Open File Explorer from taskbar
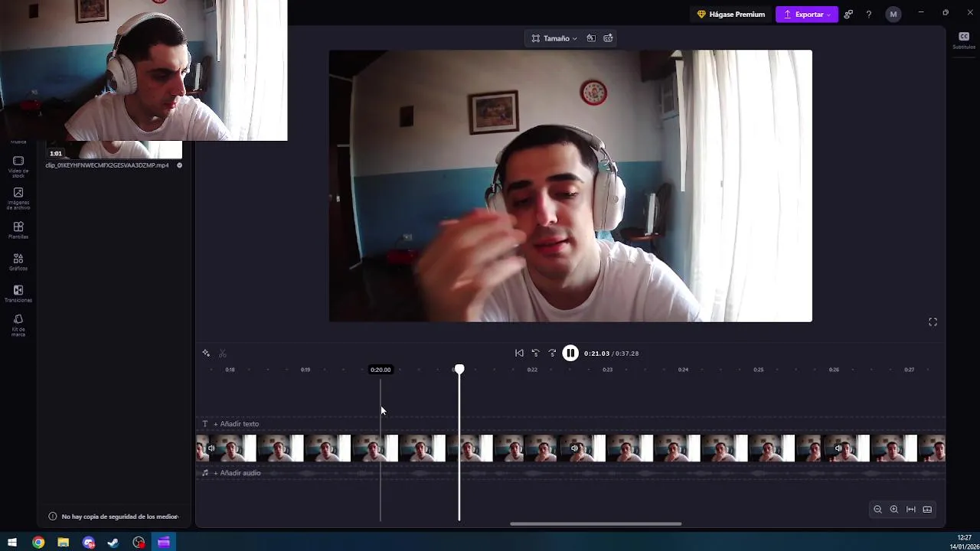 coord(64,543)
